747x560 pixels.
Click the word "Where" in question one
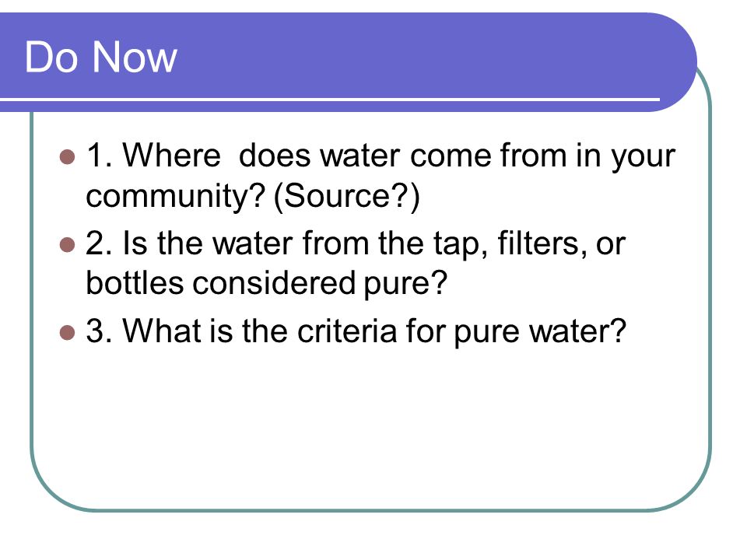171,156
